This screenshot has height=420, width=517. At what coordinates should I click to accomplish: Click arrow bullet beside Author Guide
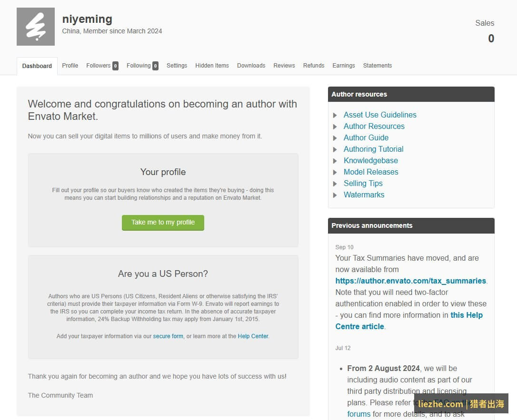335,138
